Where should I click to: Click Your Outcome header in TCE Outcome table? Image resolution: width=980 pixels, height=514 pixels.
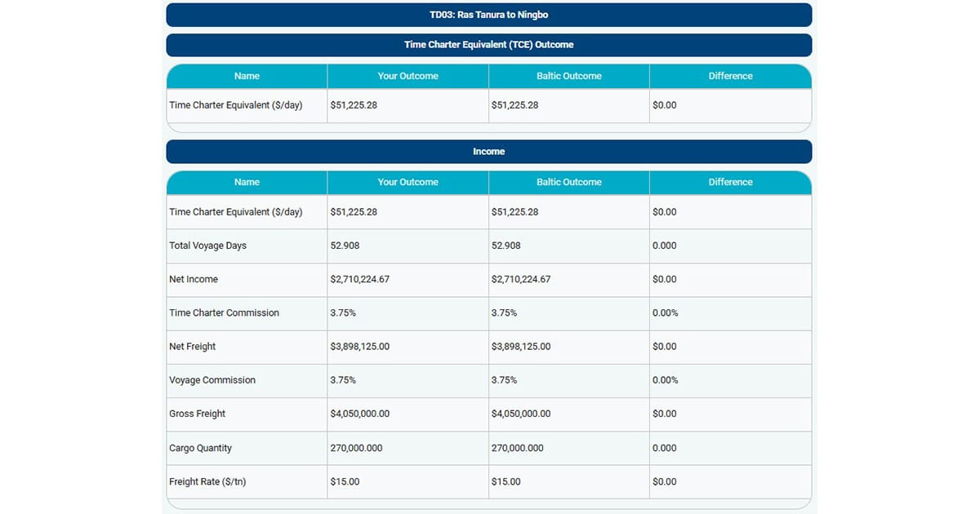point(408,76)
